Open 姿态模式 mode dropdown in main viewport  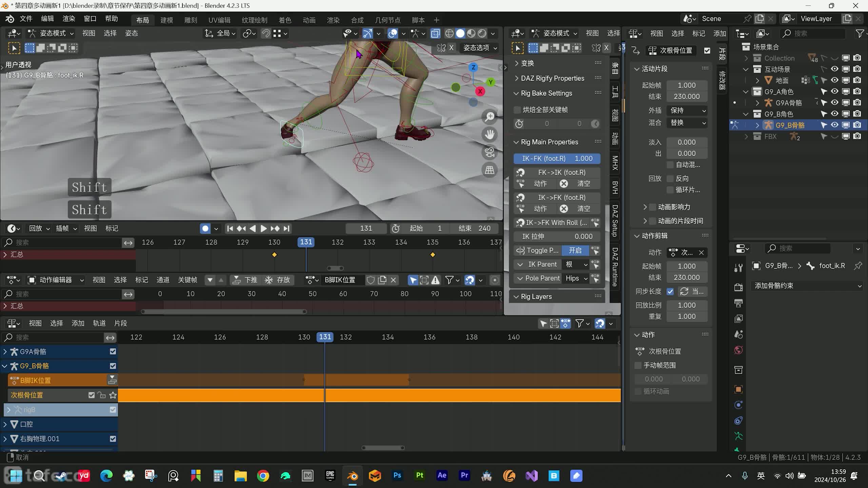[51, 33]
